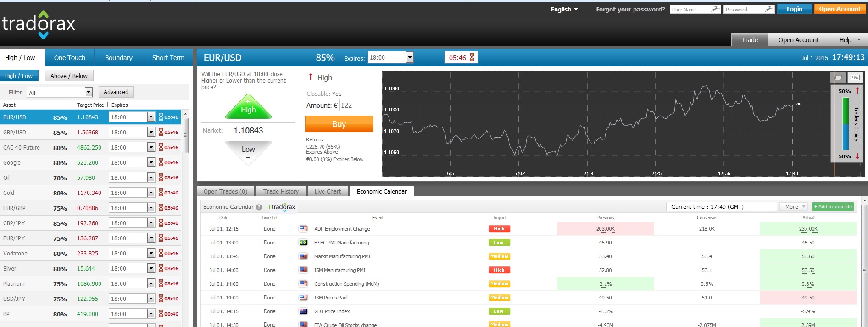Click the asset list scrollbar

point(185,135)
